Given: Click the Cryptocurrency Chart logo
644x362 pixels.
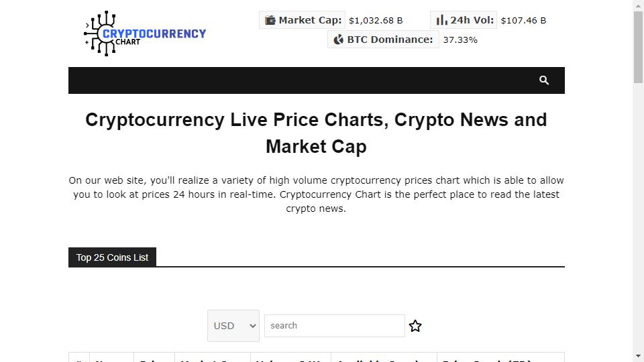Looking at the screenshot, I should (x=145, y=34).
